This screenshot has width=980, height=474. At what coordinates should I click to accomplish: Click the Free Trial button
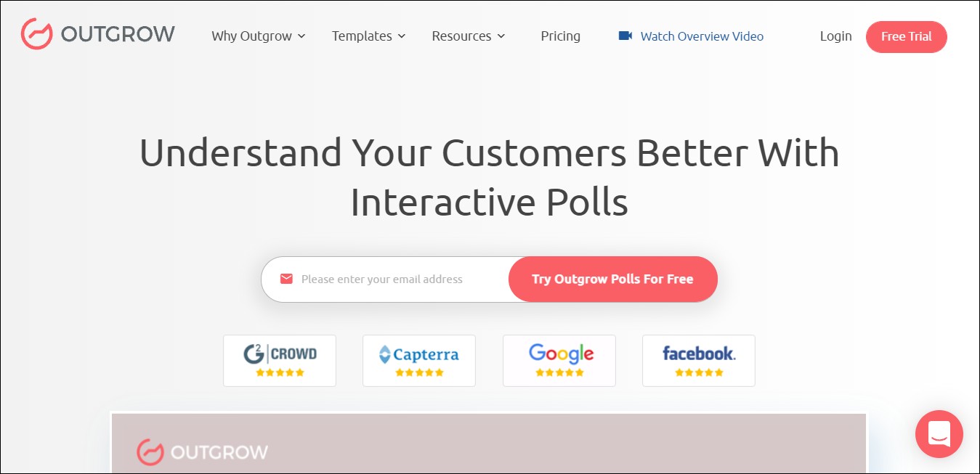pos(907,37)
